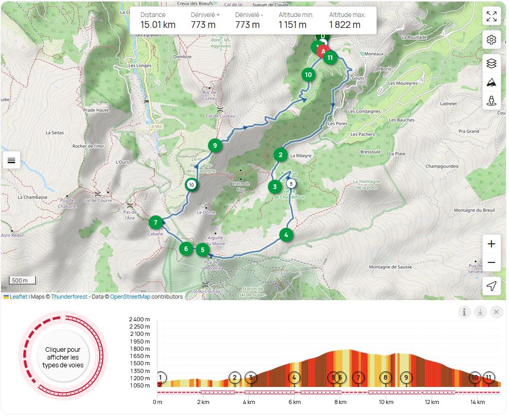Image resolution: width=509 pixels, height=420 pixels.
Task: Click the Dénivelé - value
Action: [248, 25]
